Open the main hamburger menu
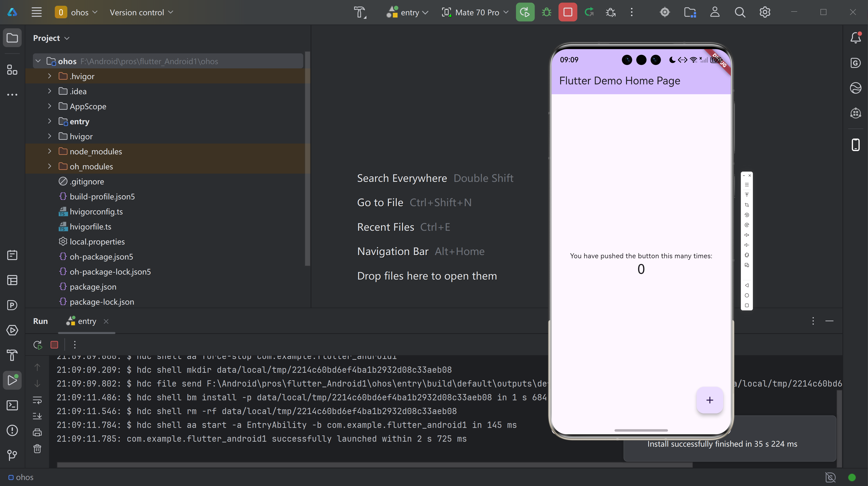This screenshot has height=486, width=868. point(37,13)
